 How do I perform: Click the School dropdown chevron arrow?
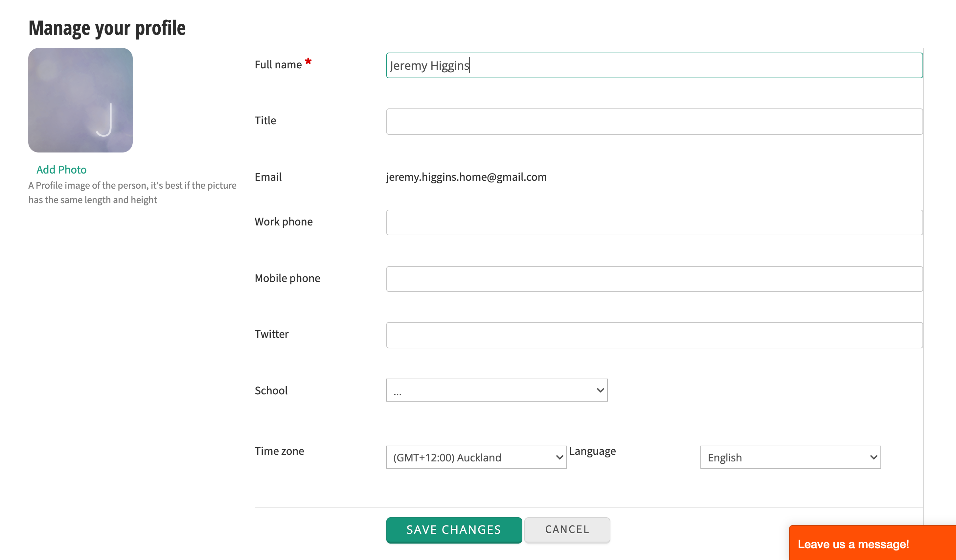[600, 390]
